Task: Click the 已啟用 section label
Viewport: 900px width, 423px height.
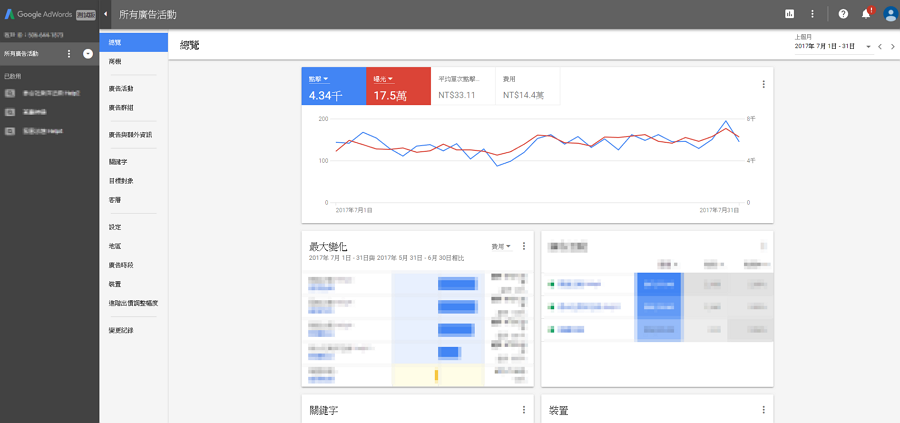Action: (13, 76)
